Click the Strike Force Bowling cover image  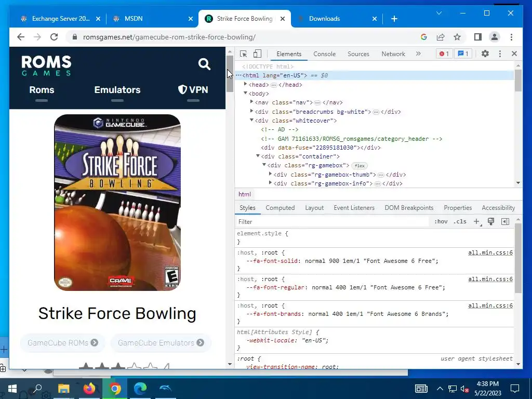pyautogui.click(x=117, y=203)
